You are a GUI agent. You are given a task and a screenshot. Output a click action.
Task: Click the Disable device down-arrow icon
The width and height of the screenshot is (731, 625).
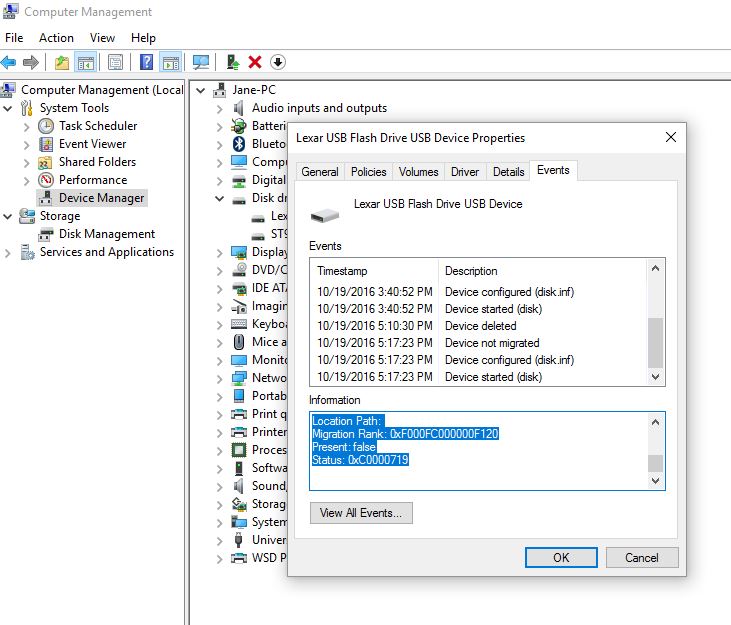tap(278, 62)
